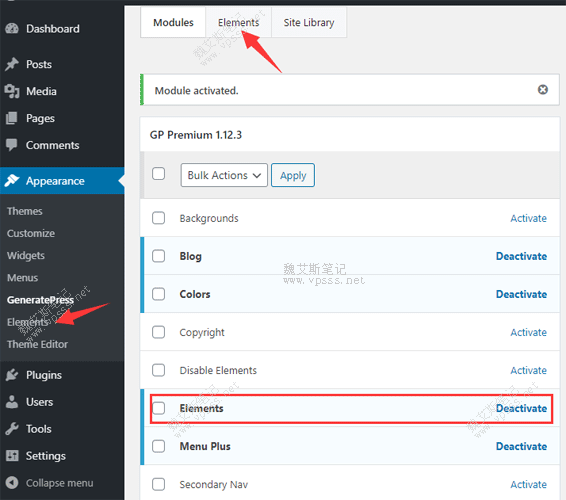566x500 pixels.
Task: Open Customize under Appearance
Action: pyautogui.click(x=31, y=233)
